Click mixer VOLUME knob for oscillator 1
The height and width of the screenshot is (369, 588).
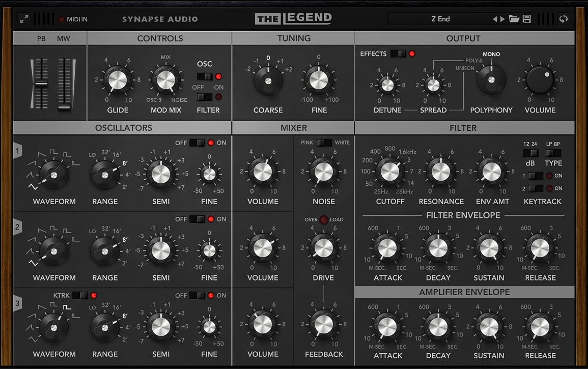[263, 172]
